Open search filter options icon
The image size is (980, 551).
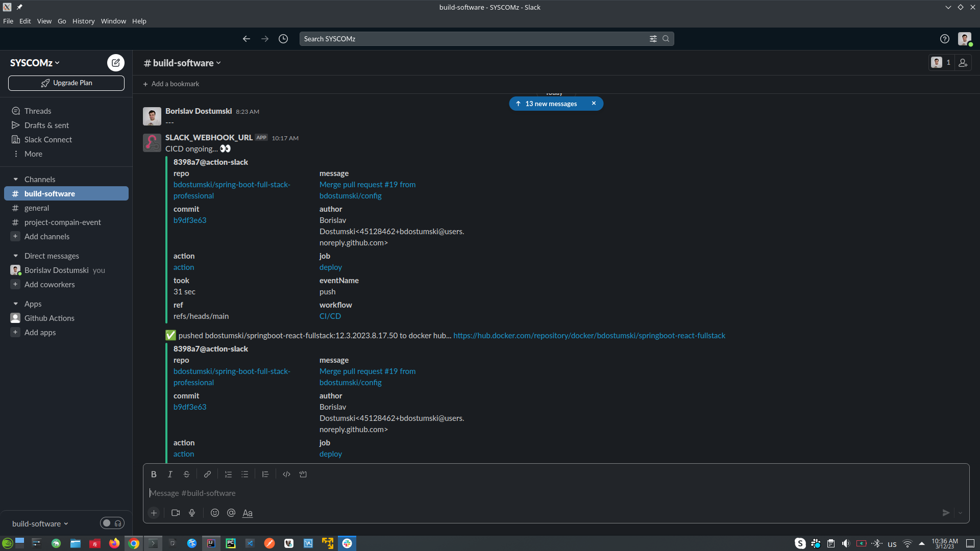click(x=653, y=39)
